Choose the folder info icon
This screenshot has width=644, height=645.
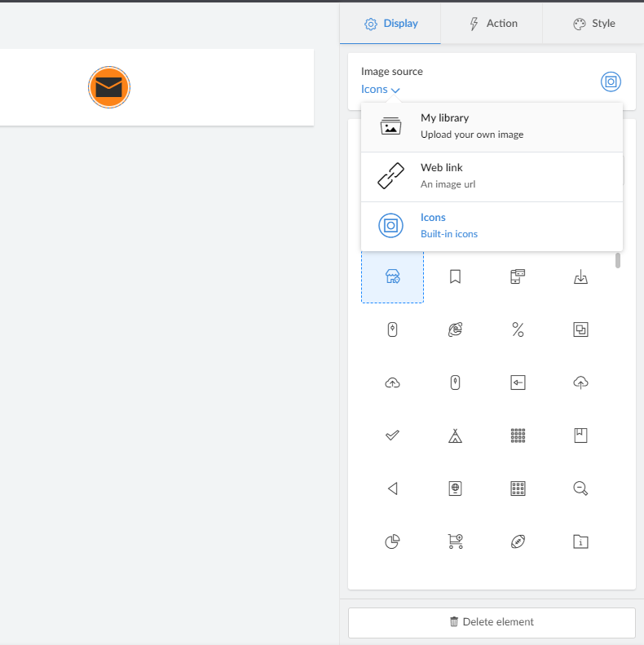coord(580,541)
